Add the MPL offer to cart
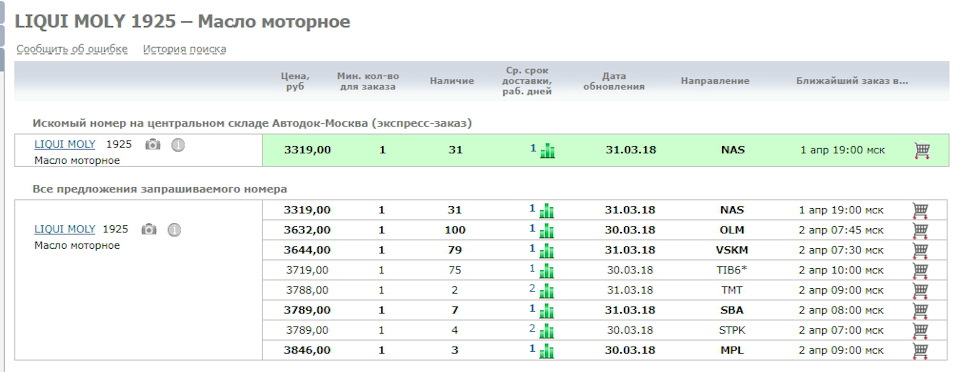This screenshot has width=960, height=372. pos(920,351)
